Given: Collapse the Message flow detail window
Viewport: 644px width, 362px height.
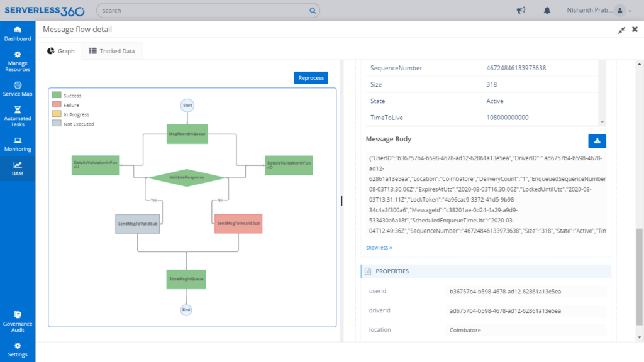Looking at the screenshot, I should tap(621, 30).
